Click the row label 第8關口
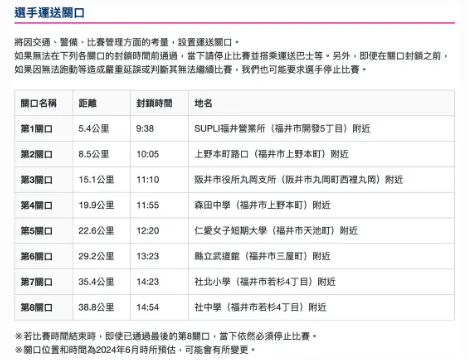The width and height of the screenshot is (468, 360). point(36,307)
